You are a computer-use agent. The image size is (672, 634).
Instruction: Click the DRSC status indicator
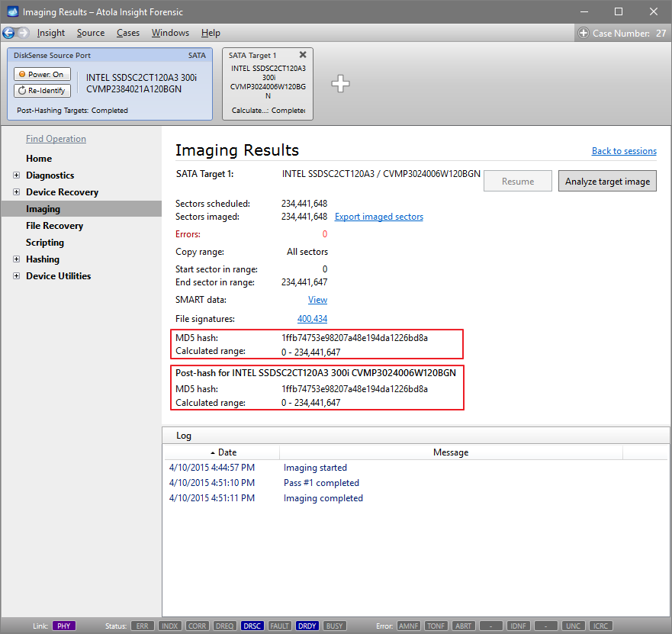click(x=252, y=626)
